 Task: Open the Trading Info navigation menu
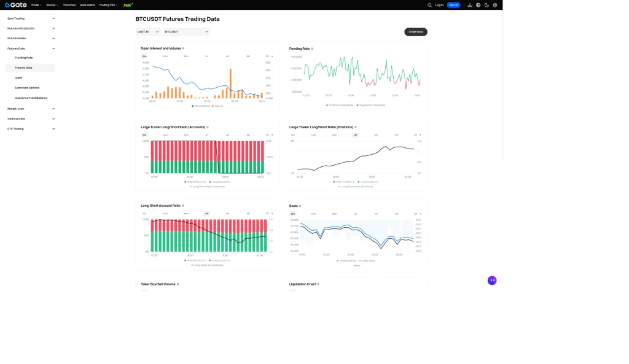point(108,5)
